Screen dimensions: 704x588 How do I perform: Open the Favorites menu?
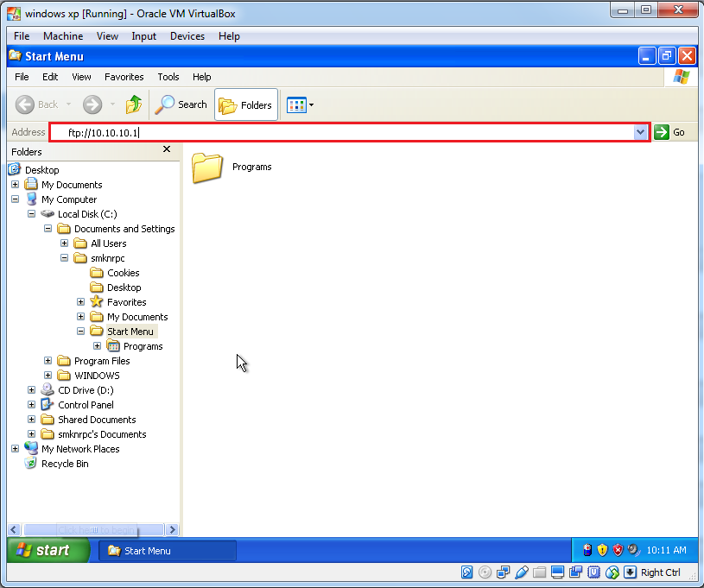[124, 77]
